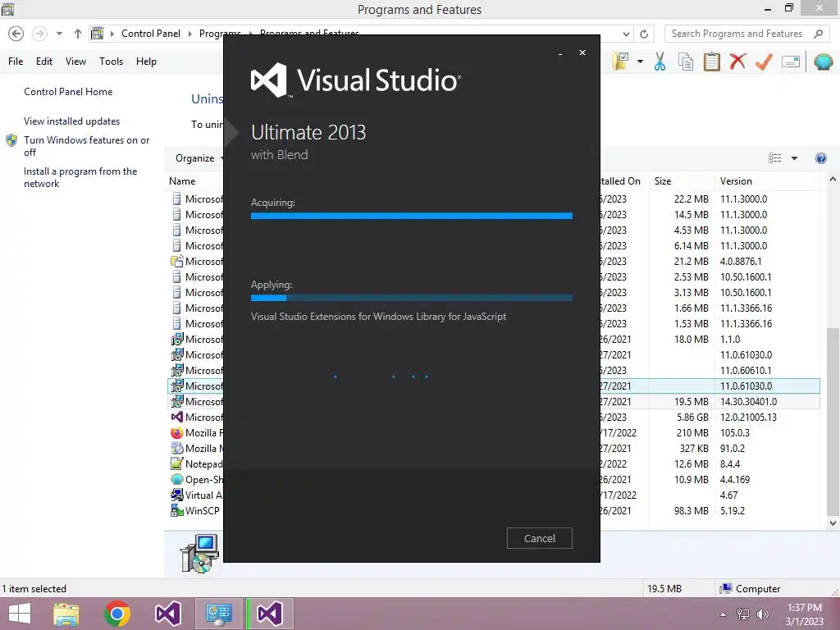Click the Forward navigation arrow

pyautogui.click(x=39, y=34)
